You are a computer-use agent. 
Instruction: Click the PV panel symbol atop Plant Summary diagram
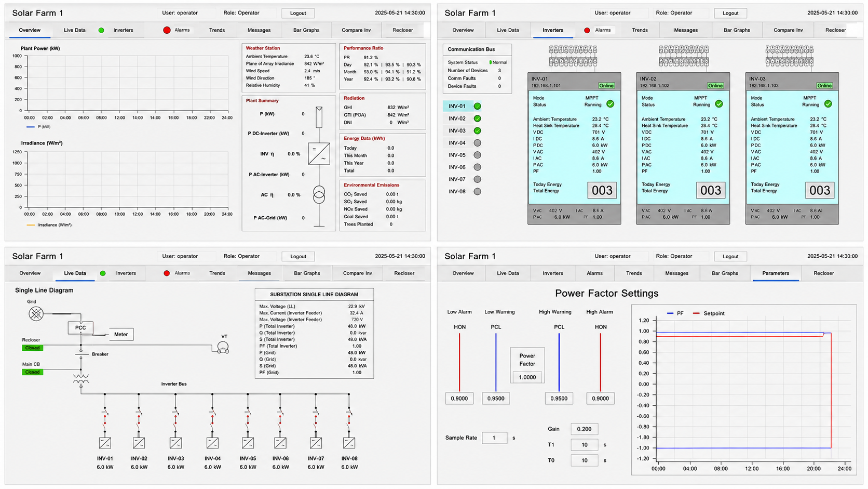tap(319, 117)
